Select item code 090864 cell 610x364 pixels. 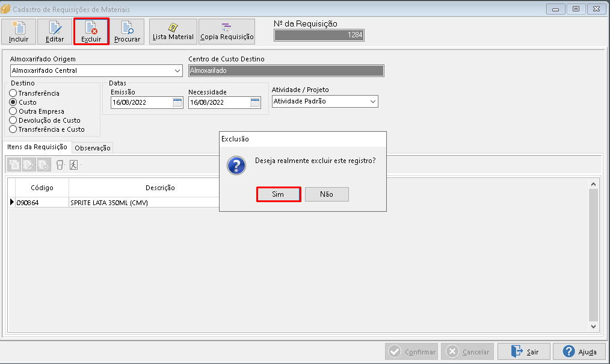click(x=42, y=203)
